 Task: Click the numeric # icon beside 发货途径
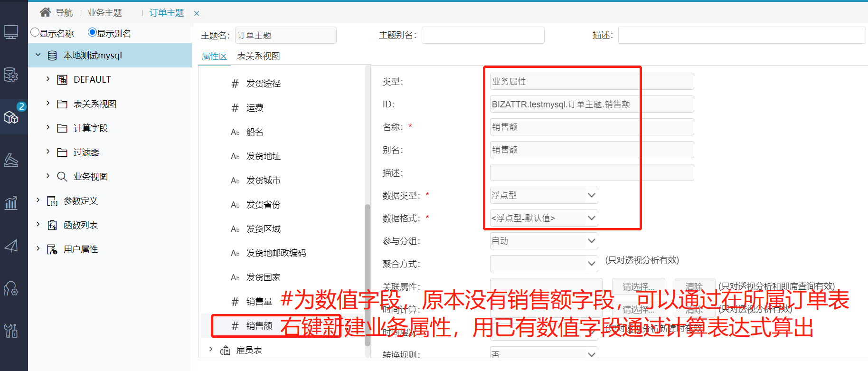pos(235,84)
